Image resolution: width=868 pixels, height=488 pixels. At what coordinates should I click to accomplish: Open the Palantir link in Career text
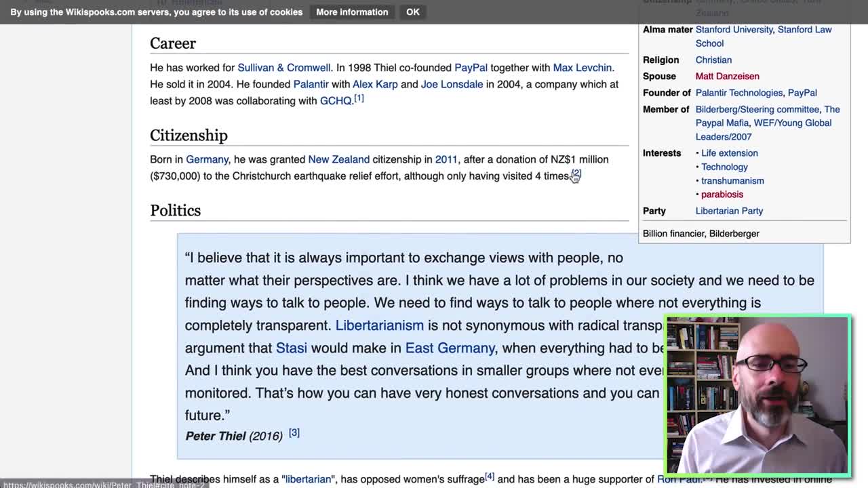(x=311, y=84)
